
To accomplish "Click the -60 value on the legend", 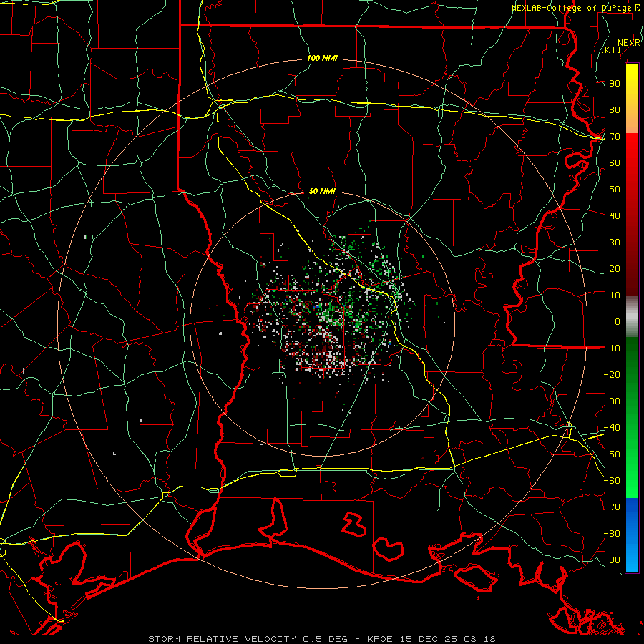I will [x=612, y=481].
